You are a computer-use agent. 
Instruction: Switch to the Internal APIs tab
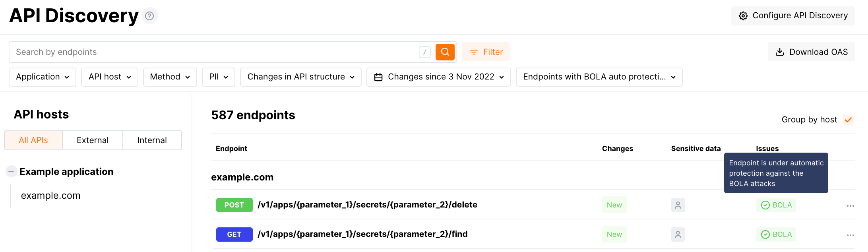152,140
